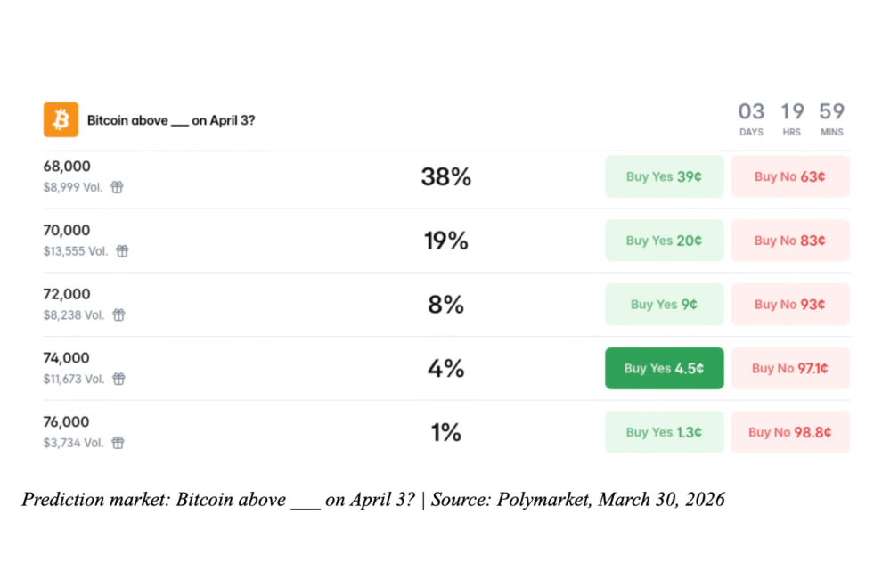
Task: Click the Bitcoin logo icon
Action: tap(60, 118)
